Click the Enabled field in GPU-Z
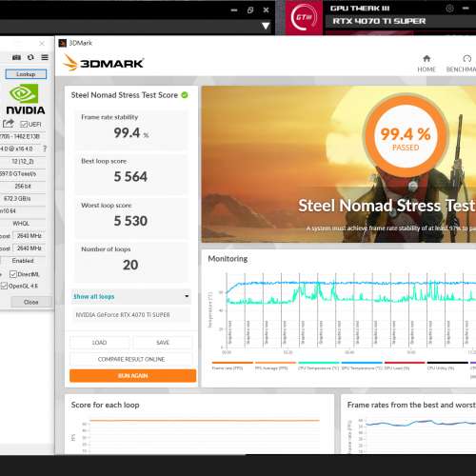Viewport: 476px width, 476px height. coord(23,261)
